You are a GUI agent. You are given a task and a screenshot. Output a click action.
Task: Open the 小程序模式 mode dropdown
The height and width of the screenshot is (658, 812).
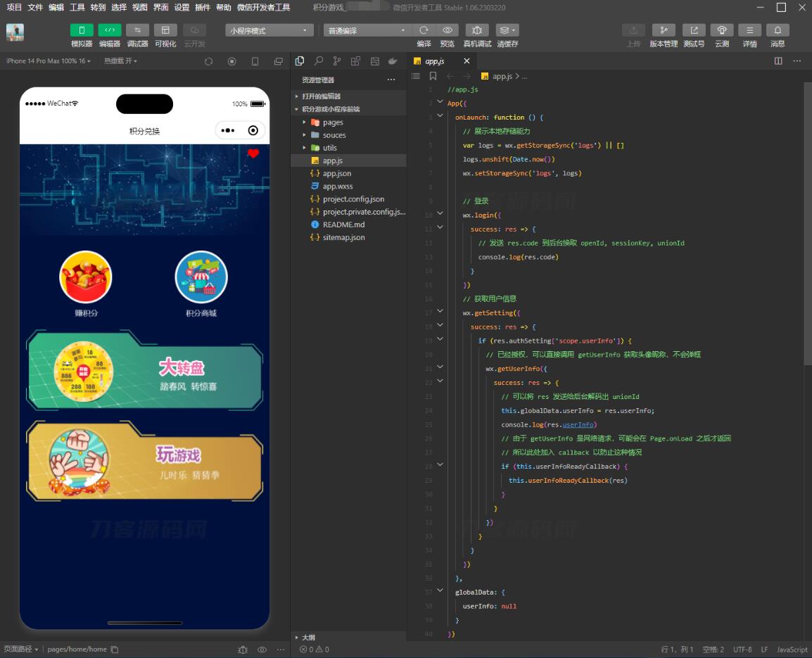[269, 31]
